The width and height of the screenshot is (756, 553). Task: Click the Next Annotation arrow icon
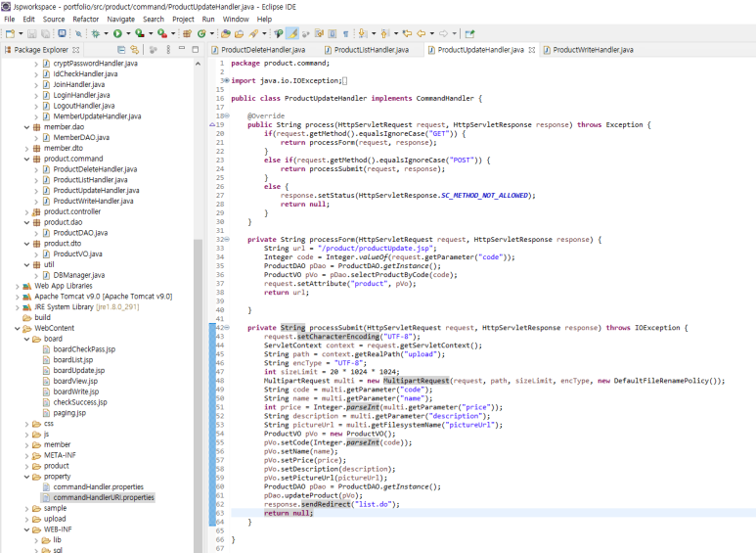click(363, 34)
